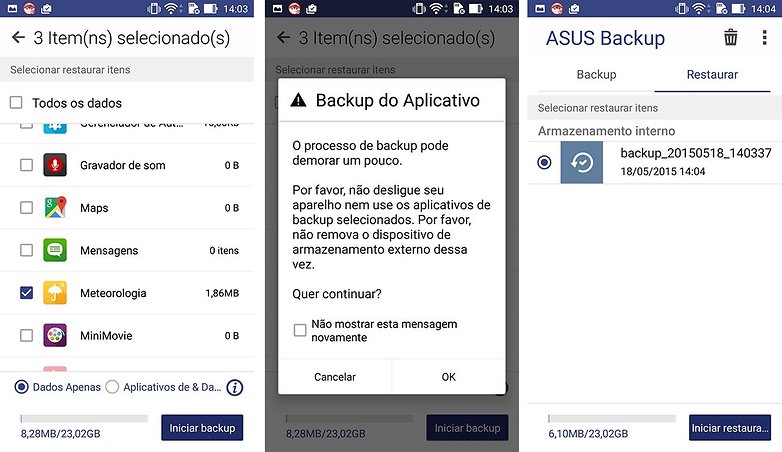782x452 pixels.
Task: Uncheck the Meteorologia checkbox
Action: 26,293
